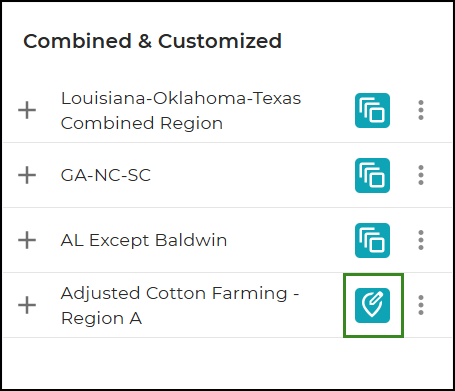Click the Combined & Customized heading
Screen dimensions: 455x391
(x=152, y=41)
